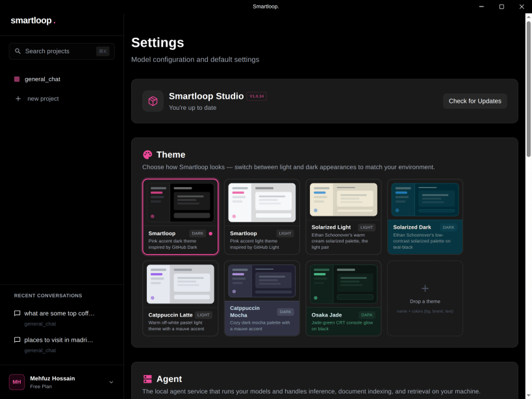This screenshot has width=532, height=399.
Task: Click the Free Plan label
Action: point(41,387)
